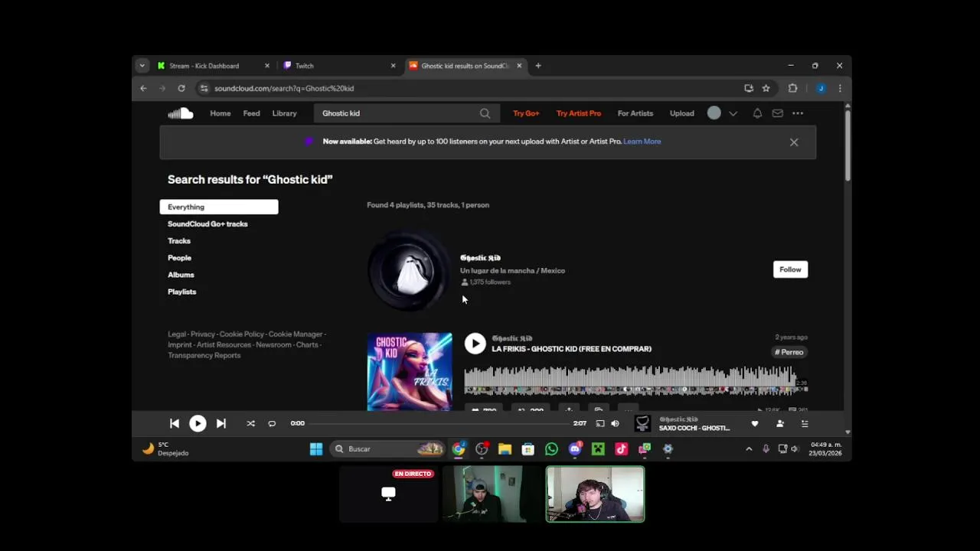Open Discord from the taskbar

tap(575, 449)
